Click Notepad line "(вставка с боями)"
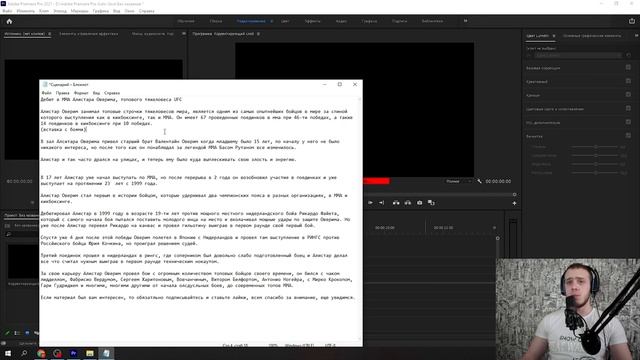The height and width of the screenshot is (360, 640). [63, 129]
